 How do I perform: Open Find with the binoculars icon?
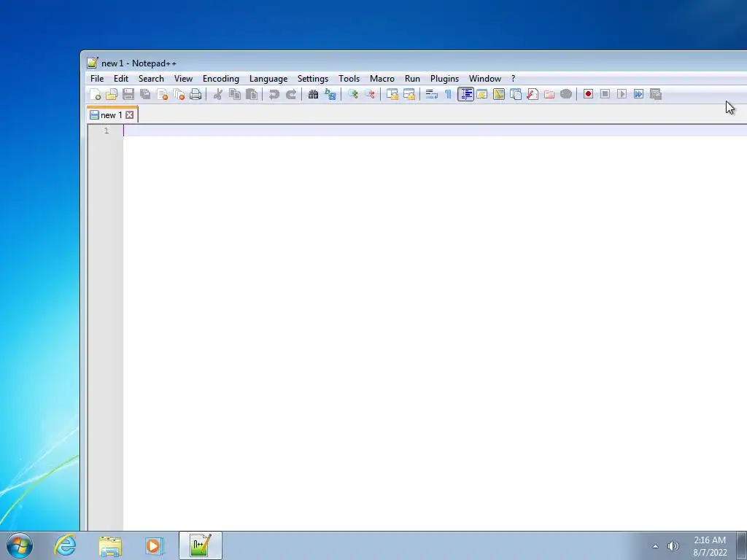(313, 94)
